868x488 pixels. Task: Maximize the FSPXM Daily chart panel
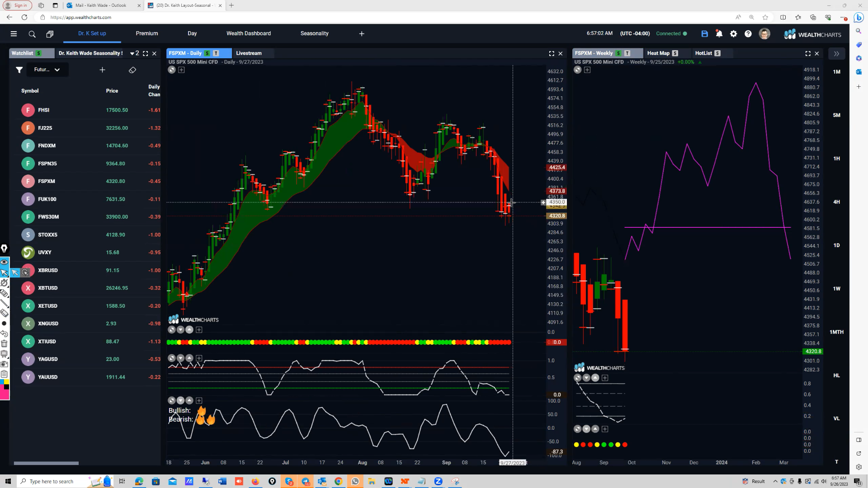[552, 53]
